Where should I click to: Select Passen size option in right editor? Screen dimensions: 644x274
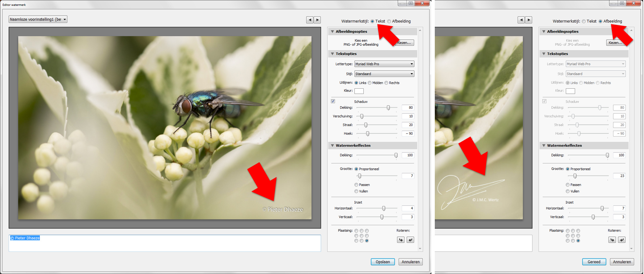pos(568,185)
